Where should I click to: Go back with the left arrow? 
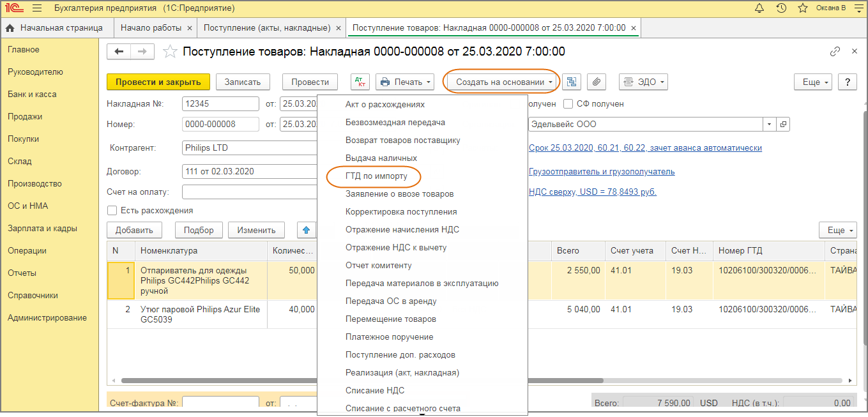[119, 52]
